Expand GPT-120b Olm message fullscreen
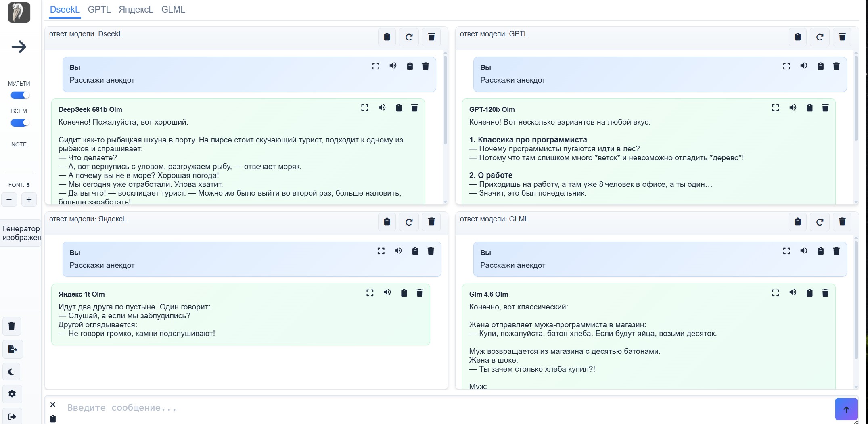 tap(776, 108)
